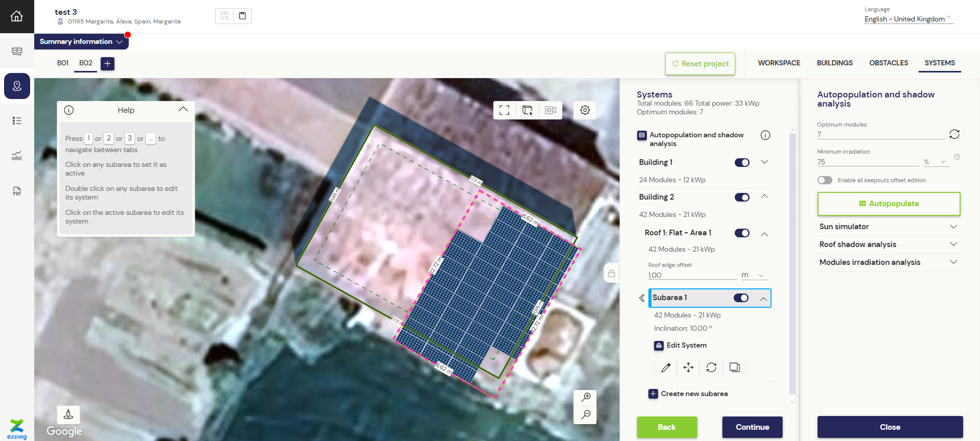The width and height of the screenshot is (980, 441).
Task: Toggle Building 1 switch
Action: click(x=742, y=162)
